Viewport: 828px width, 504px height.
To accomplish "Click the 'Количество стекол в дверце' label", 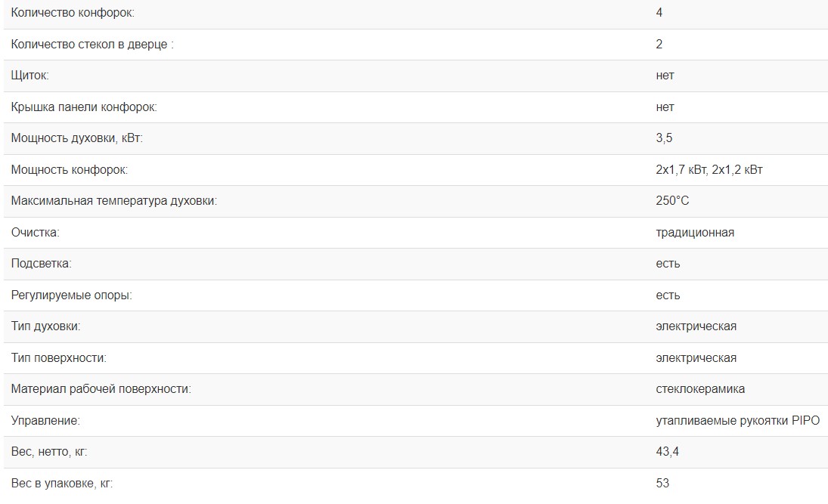I will [92, 45].
